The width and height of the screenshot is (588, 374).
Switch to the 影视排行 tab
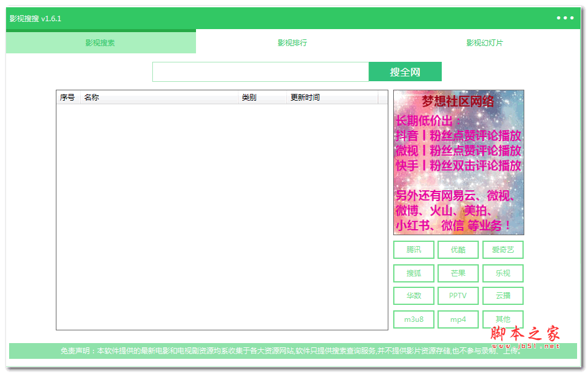[292, 42]
